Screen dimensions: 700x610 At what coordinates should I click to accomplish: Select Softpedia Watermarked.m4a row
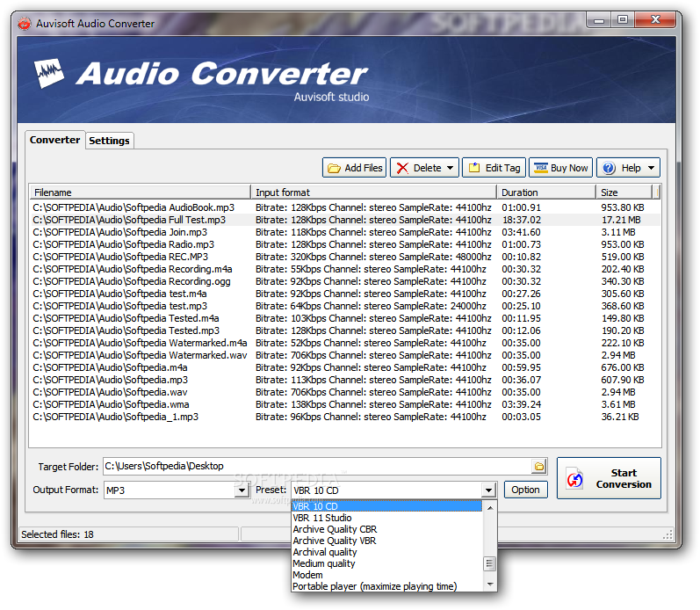coord(344,343)
